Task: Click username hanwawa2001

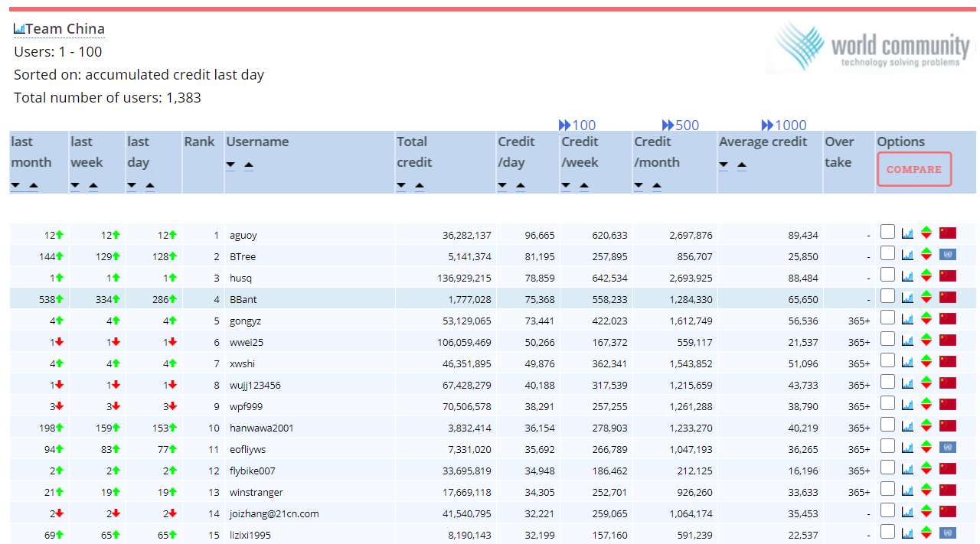Action: tap(262, 428)
